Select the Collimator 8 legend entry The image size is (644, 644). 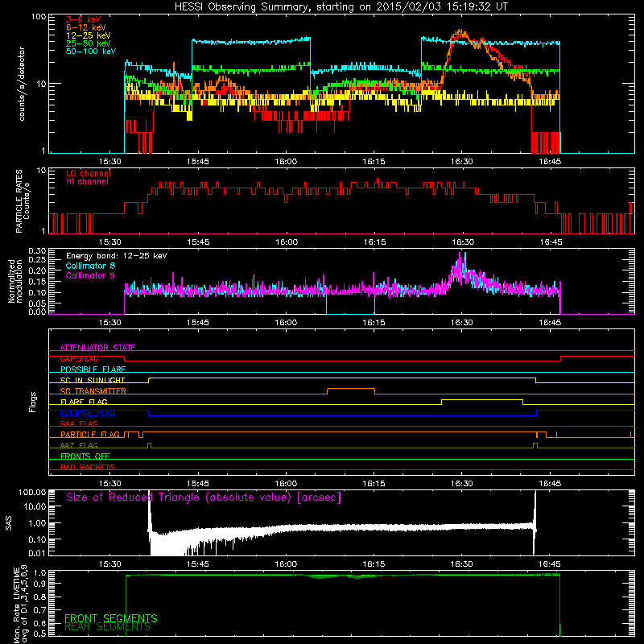(90, 266)
